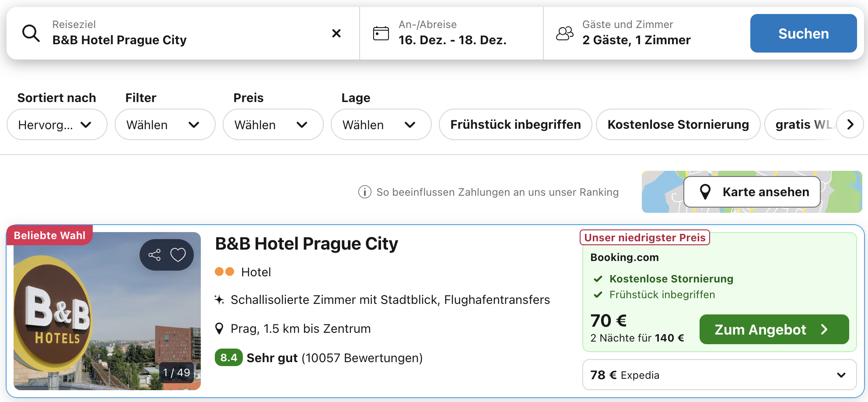Click the guests and rooms icon
Image resolution: width=868 pixels, height=402 pixels.
point(564,33)
